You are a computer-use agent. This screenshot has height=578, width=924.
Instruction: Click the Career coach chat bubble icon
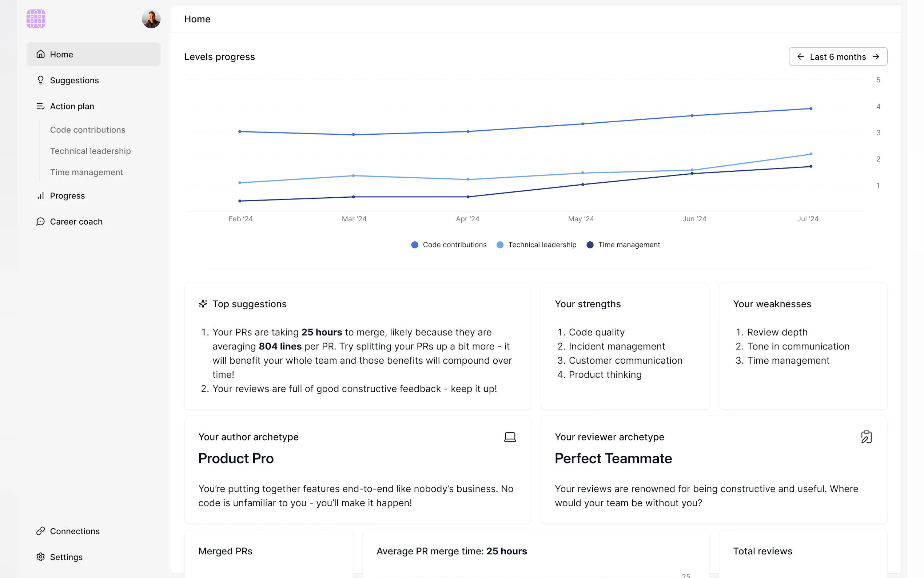coord(40,222)
